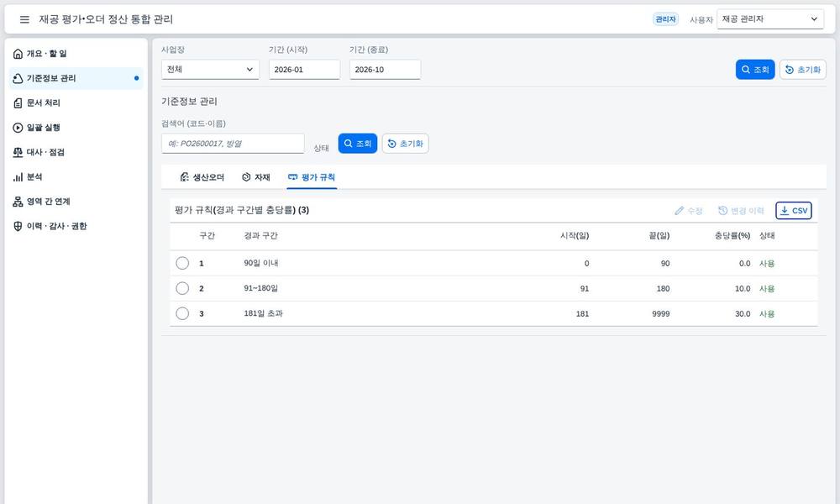Image resolution: width=840 pixels, height=504 pixels.
Task: Click the 평가 규칙 tab icon
Action: coord(292,177)
